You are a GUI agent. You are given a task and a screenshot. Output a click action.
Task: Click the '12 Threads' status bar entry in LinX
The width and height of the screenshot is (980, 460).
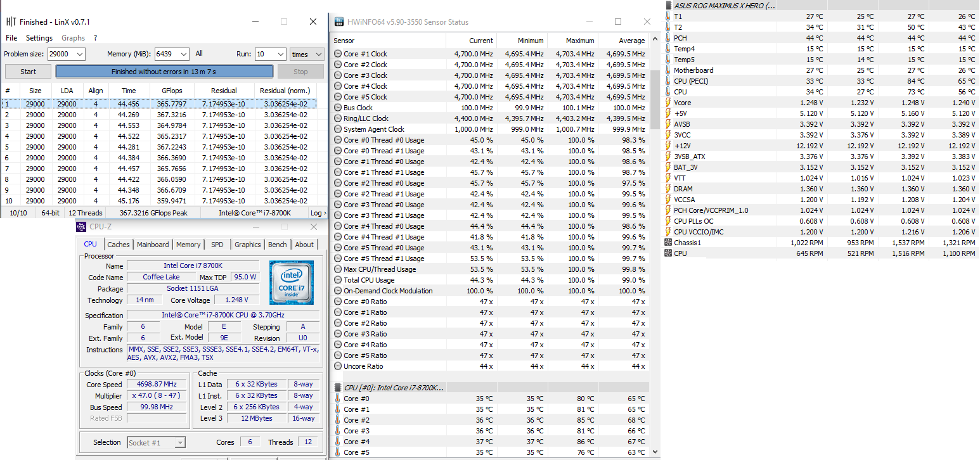[86, 213]
